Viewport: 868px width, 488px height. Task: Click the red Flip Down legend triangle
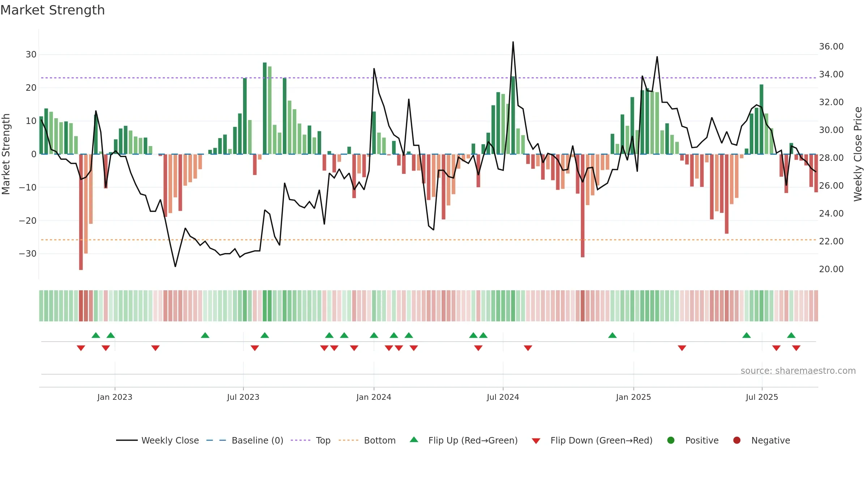click(536, 441)
